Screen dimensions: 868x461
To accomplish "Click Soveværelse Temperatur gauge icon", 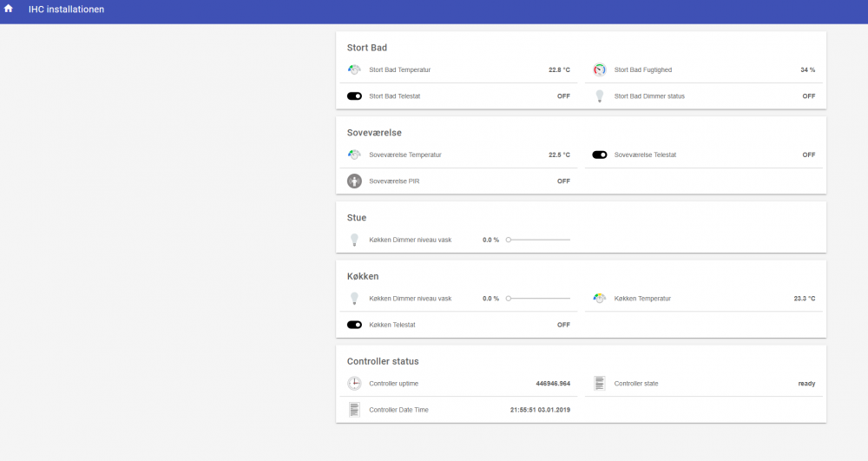I will click(x=354, y=155).
